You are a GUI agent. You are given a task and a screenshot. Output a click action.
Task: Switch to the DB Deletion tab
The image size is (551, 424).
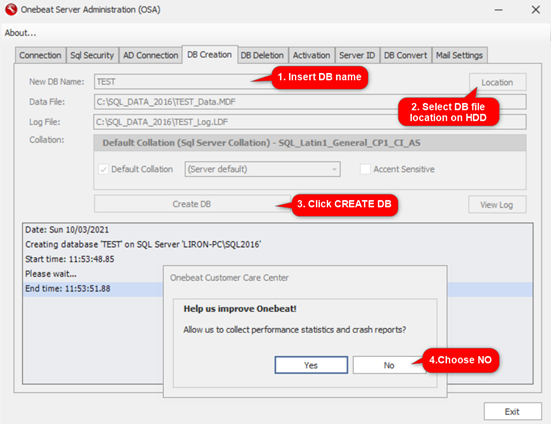(262, 56)
